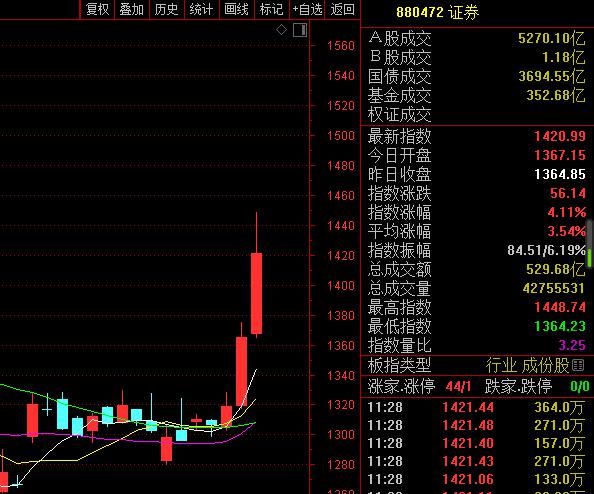Click the A股成交 value 5270.10亿
This screenshot has width=594, height=494.
pyautogui.click(x=552, y=38)
